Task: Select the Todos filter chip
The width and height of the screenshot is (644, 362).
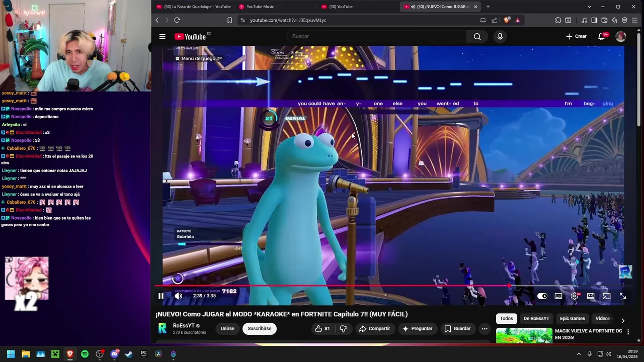Action: pos(507,319)
